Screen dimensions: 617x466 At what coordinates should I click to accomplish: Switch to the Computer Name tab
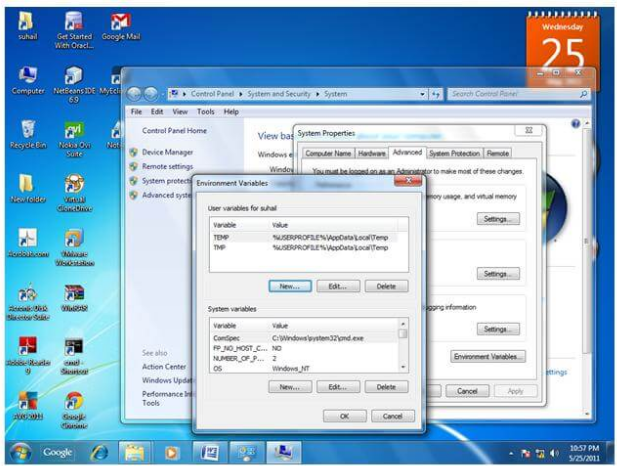328,153
